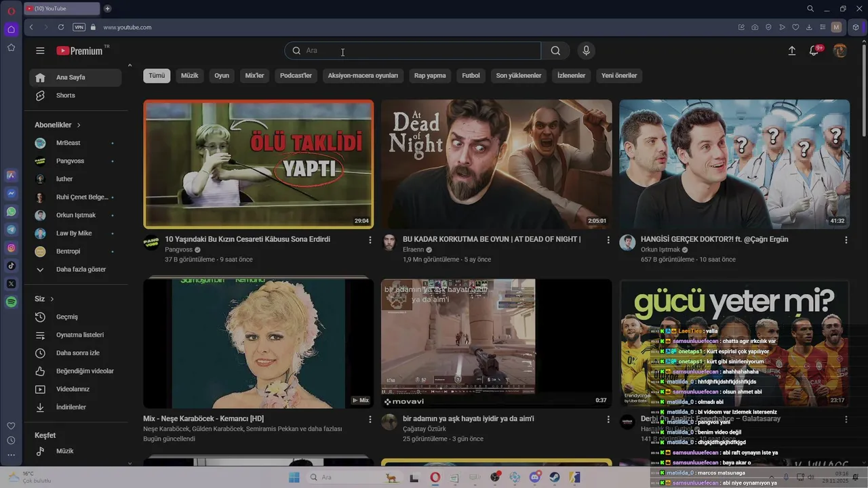Start voice search with microphone icon

pos(586,51)
